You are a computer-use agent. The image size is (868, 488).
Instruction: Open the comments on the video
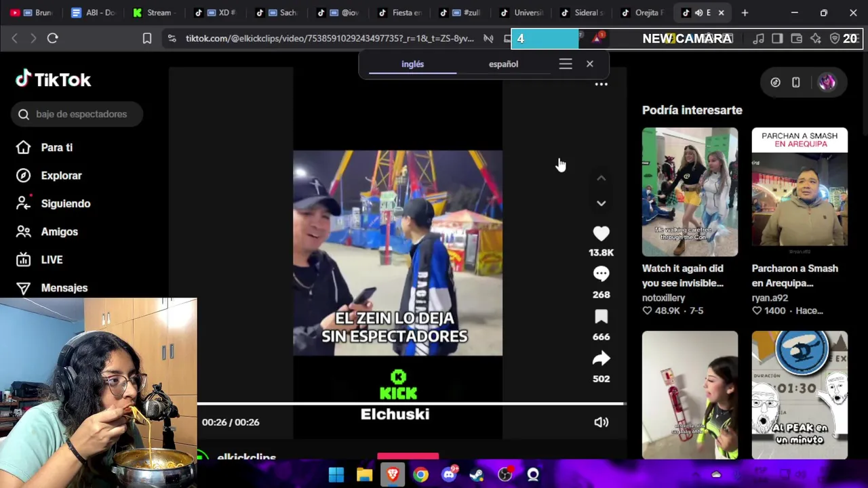click(601, 274)
